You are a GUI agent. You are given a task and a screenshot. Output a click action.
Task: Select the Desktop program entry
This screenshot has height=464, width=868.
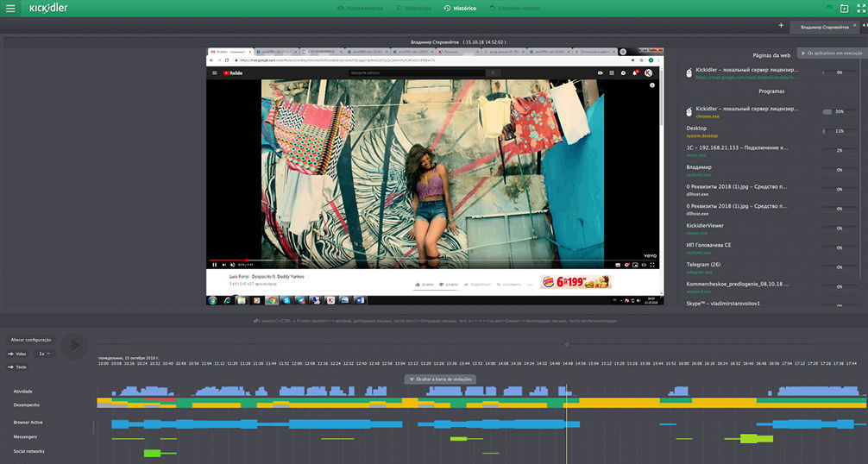point(772,131)
